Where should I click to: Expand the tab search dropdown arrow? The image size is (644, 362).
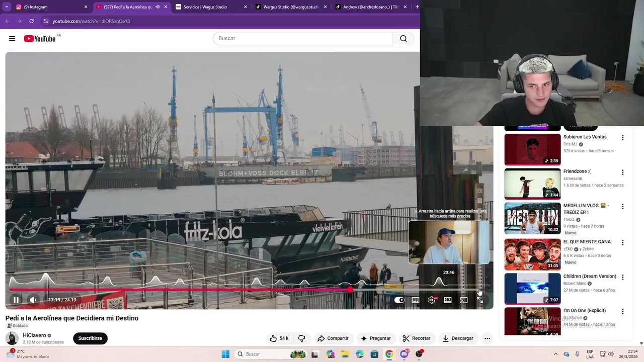coord(7,7)
